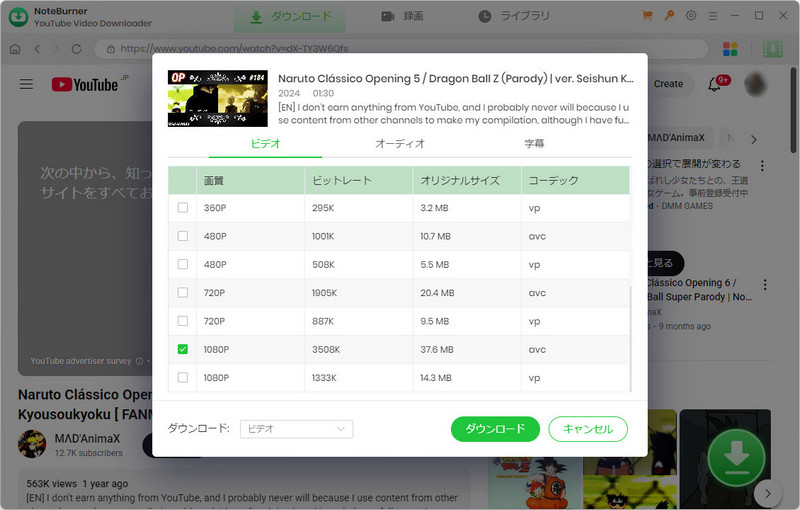This screenshot has width=800, height=510.
Task: Click the floating green download button
Action: coord(736,458)
